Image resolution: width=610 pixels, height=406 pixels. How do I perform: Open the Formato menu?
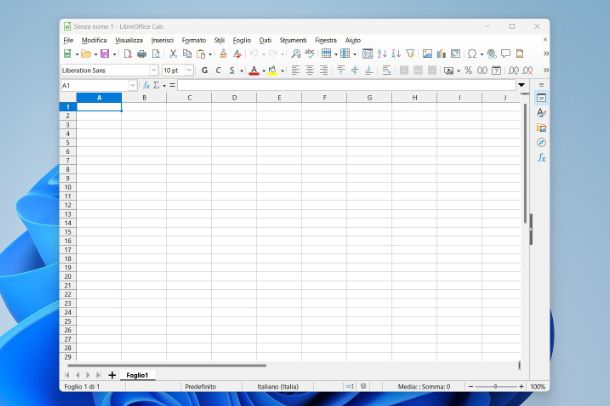point(194,40)
